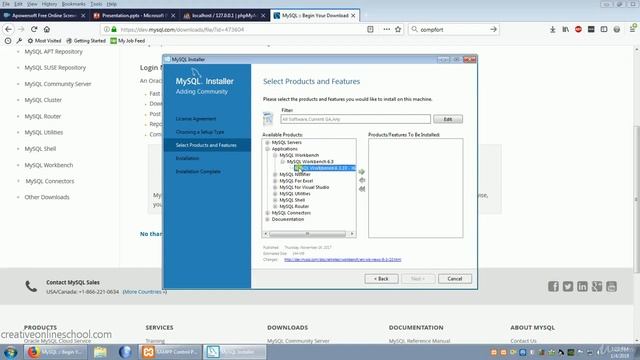Open Most Visited bookmarks folder
This screenshot has height=360, width=640.
44,41
